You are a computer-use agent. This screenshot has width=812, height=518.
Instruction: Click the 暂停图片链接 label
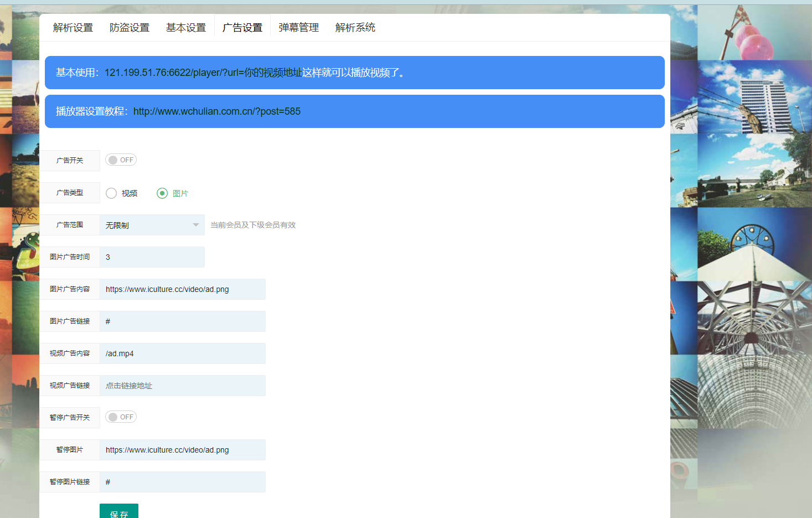click(x=70, y=482)
